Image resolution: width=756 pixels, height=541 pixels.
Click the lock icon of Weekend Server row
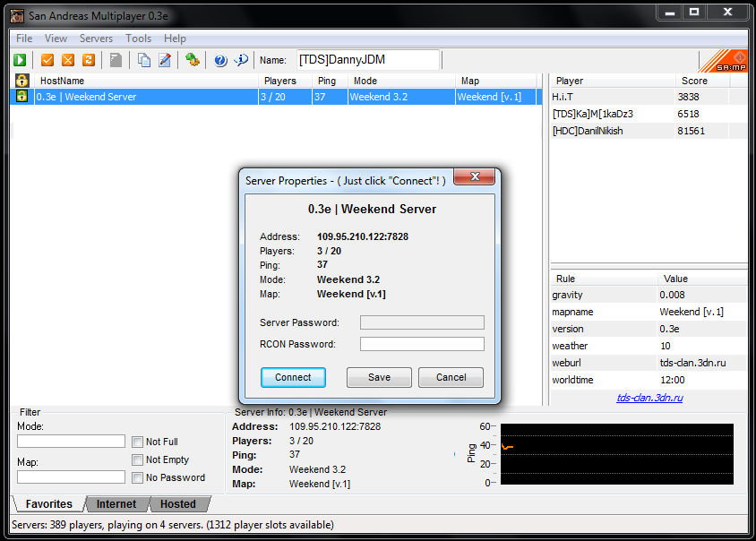tap(21, 96)
